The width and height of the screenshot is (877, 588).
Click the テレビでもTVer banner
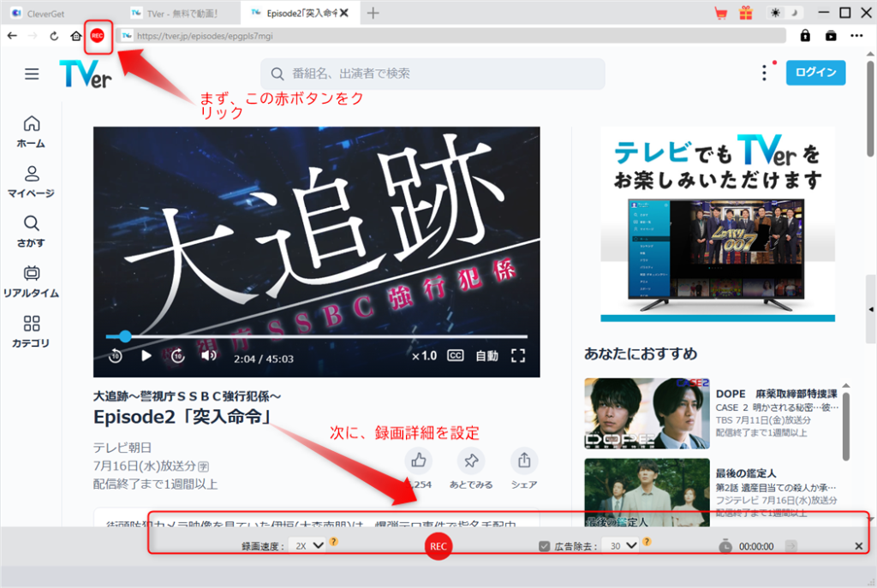[x=718, y=224]
